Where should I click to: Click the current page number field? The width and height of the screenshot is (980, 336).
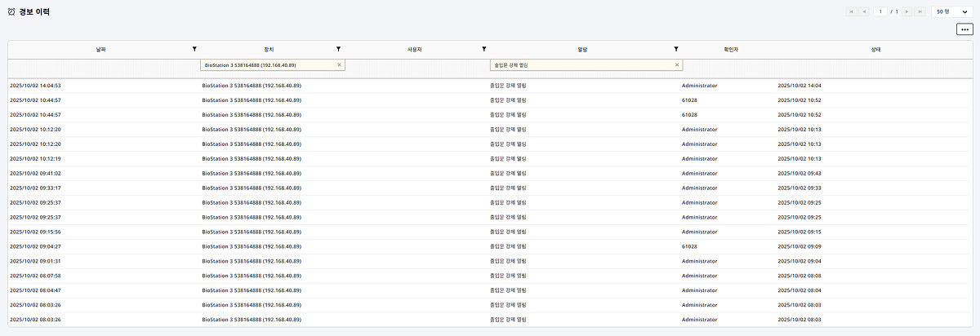[x=880, y=11]
